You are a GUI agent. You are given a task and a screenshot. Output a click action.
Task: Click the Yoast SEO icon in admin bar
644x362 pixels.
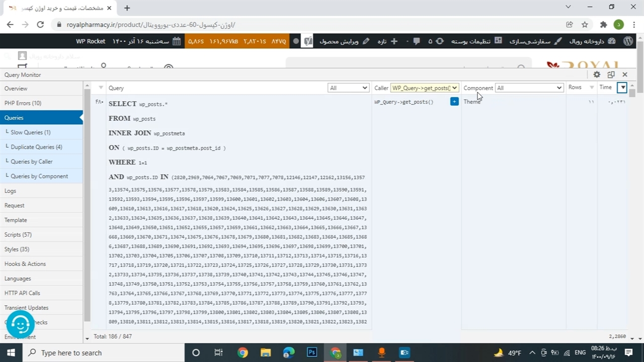[307, 41]
